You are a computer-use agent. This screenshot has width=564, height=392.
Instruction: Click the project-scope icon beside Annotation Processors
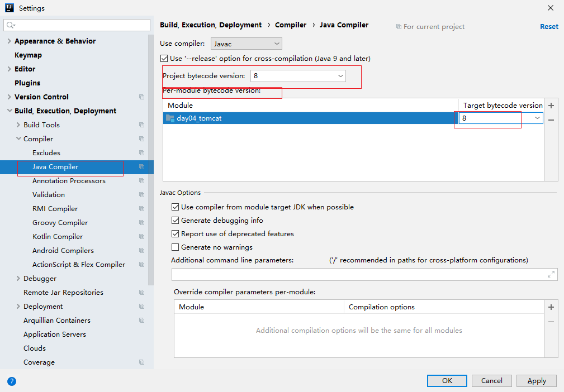pos(141,181)
